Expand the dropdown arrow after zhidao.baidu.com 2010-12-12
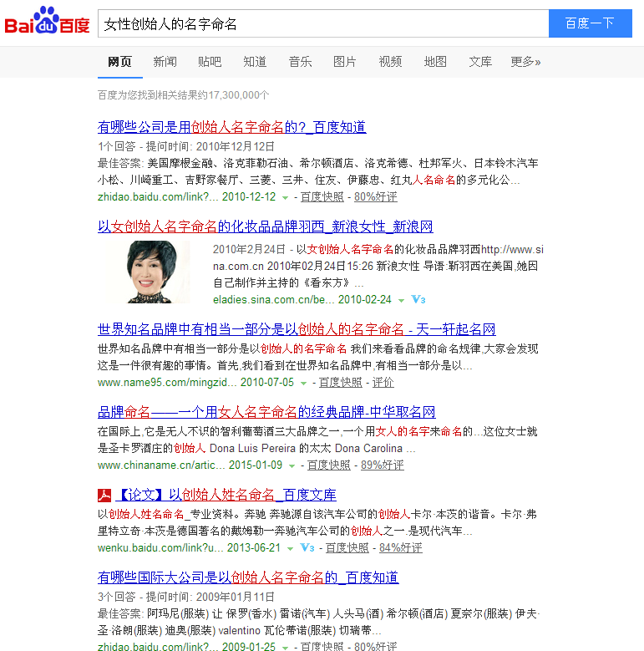The height and width of the screenshot is (651, 644). click(x=285, y=197)
